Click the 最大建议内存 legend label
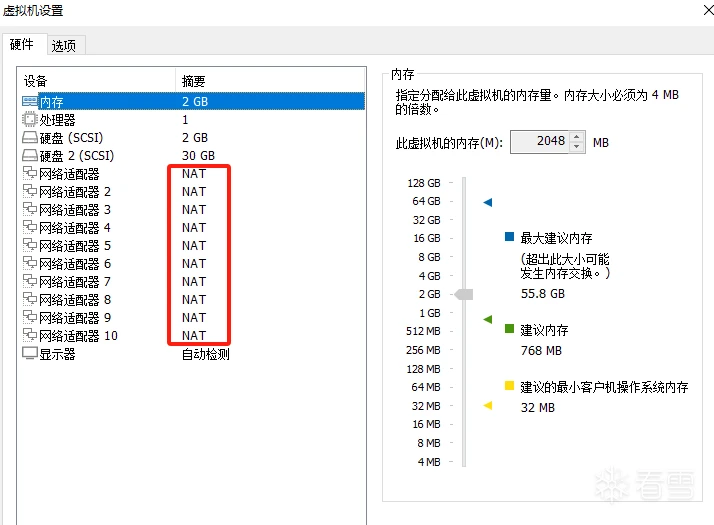Image resolution: width=714 pixels, height=525 pixels. click(x=556, y=238)
